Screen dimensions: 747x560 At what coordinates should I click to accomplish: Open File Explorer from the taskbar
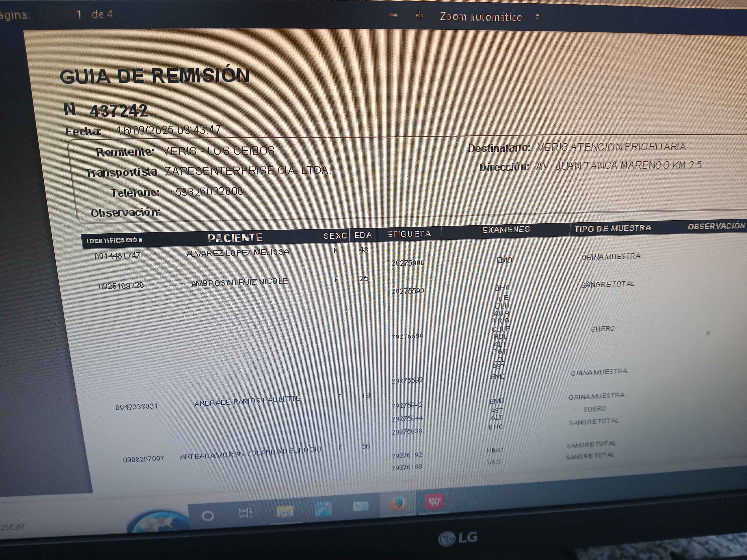(285, 511)
